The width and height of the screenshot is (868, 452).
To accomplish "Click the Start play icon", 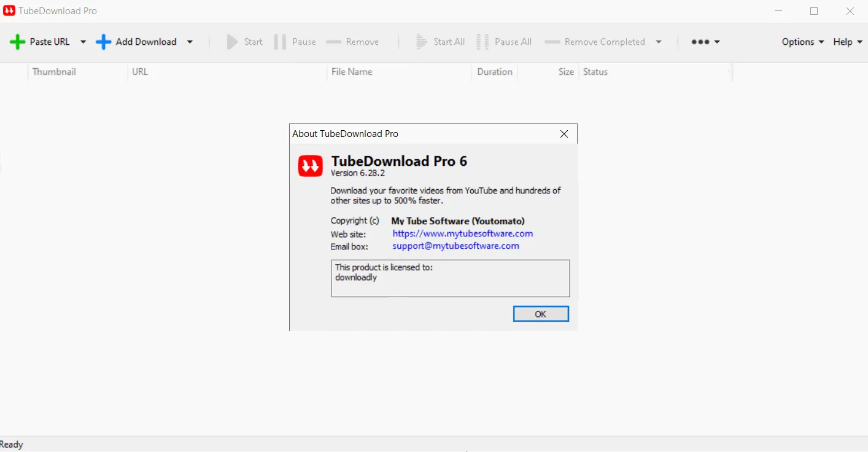I will click(232, 42).
